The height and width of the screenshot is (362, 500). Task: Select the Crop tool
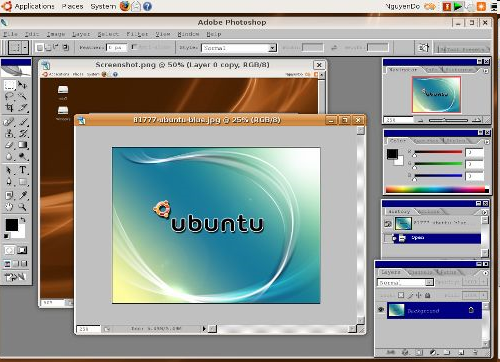tap(9, 108)
